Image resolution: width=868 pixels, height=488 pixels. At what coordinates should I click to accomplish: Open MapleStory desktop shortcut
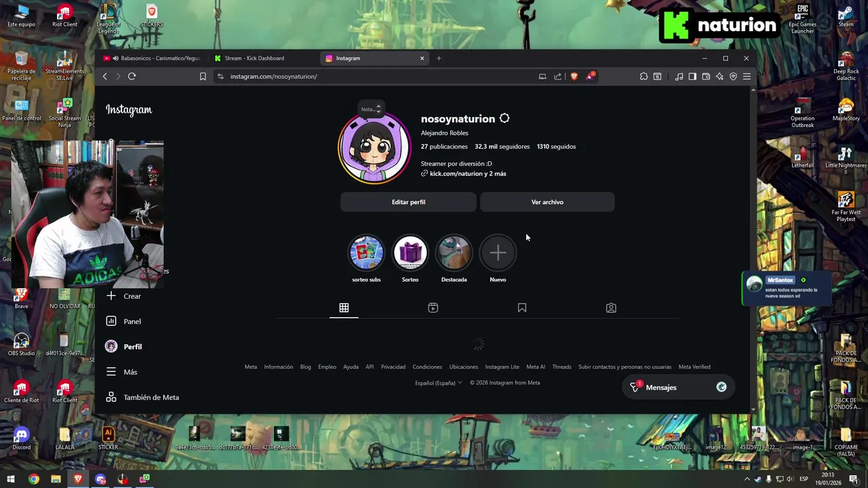(846, 110)
